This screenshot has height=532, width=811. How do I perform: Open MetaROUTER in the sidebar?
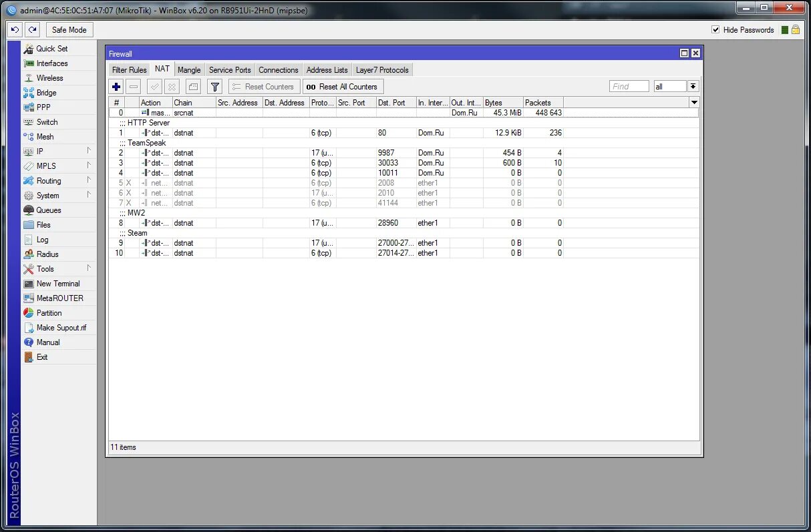(59, 298)
